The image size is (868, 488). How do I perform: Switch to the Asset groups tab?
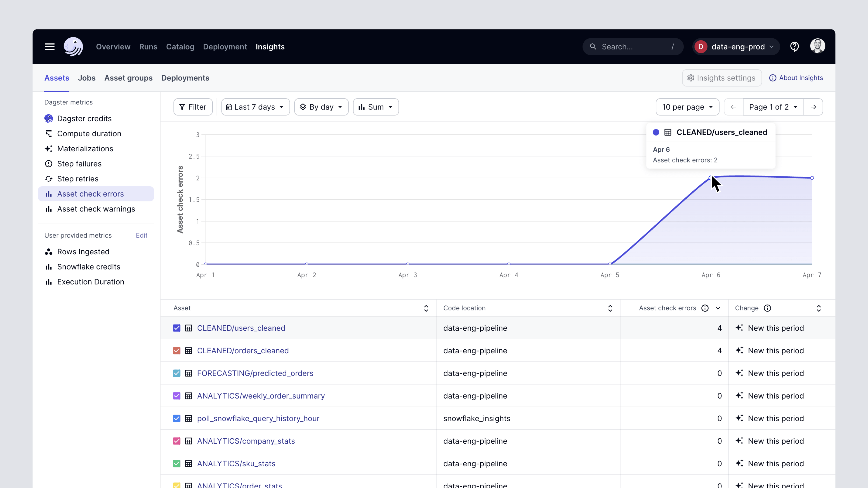click(x=128, y=78)
